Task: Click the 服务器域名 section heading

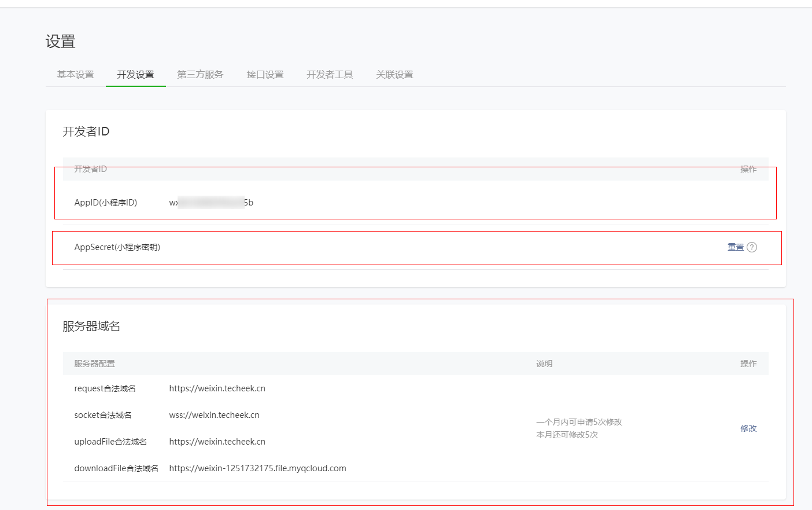Action: tap(91, 326)
